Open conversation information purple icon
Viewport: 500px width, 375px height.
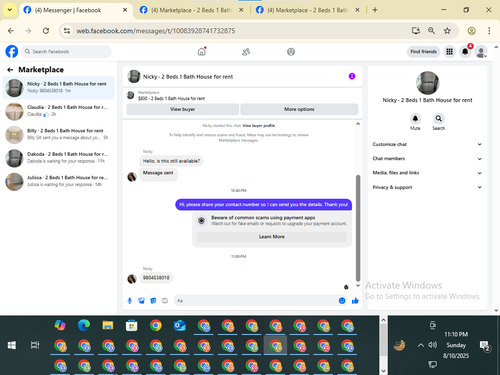pos(352,76)
